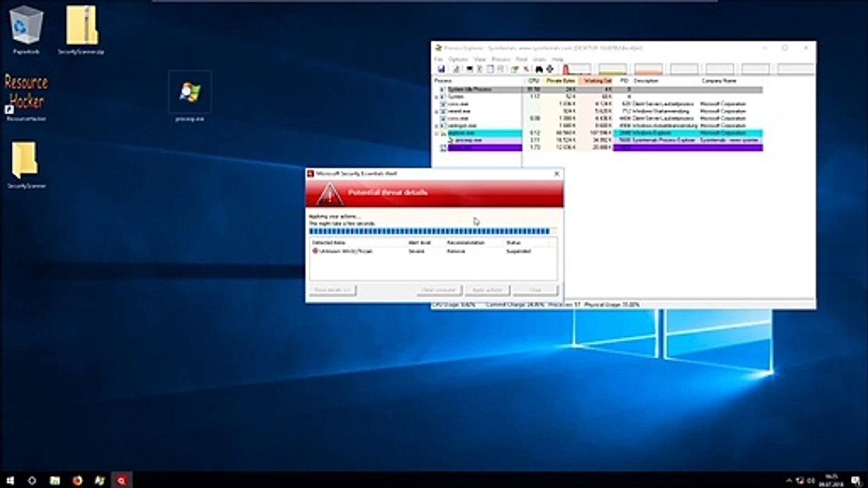Collapse the winlogon.exe tree node
Screen dimensions: 868x488
tap(436, 125)
